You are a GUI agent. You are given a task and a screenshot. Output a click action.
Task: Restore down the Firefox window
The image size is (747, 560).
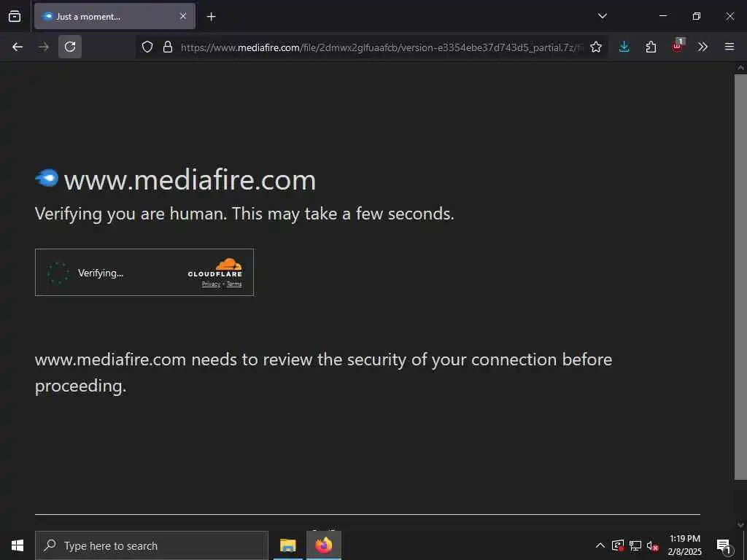click(696, 16)
